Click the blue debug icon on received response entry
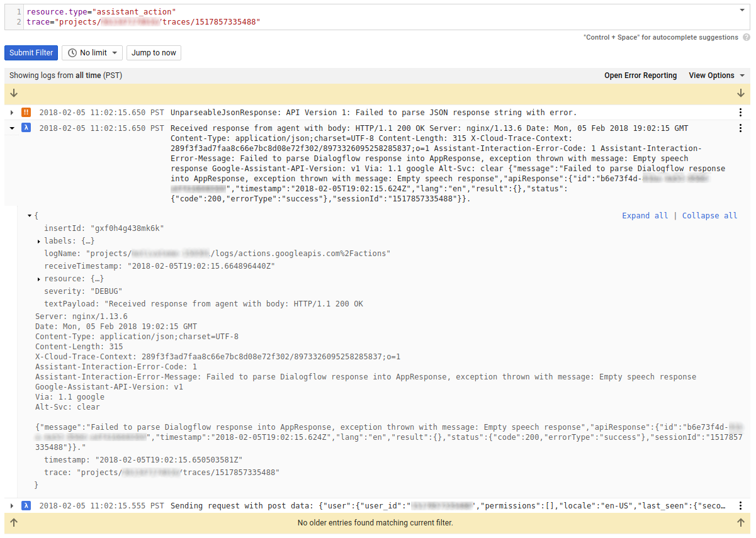Screen dimensions: 756x538 click(x=26, y=128)
